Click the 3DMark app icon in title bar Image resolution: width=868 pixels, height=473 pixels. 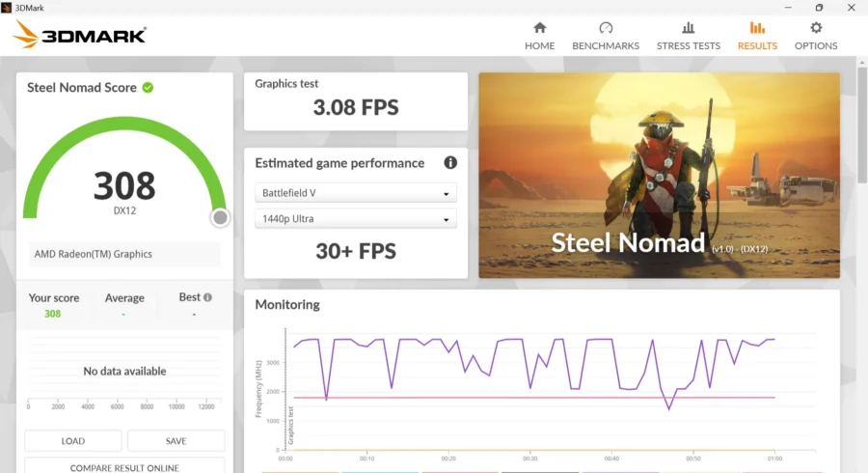[x=7, y=8]
